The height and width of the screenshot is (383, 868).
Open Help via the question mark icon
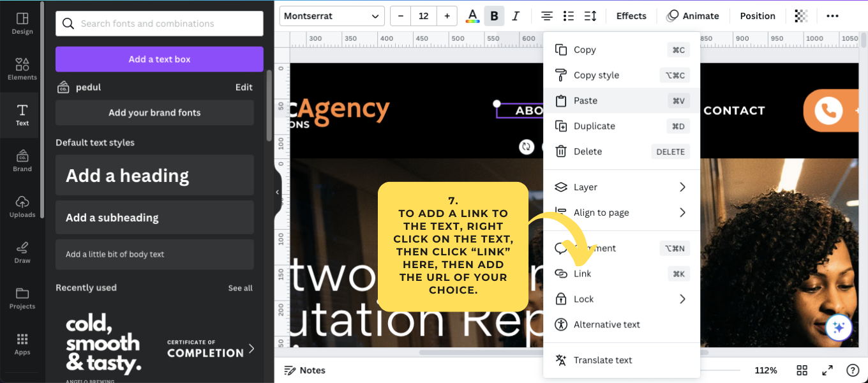point(853,370)
